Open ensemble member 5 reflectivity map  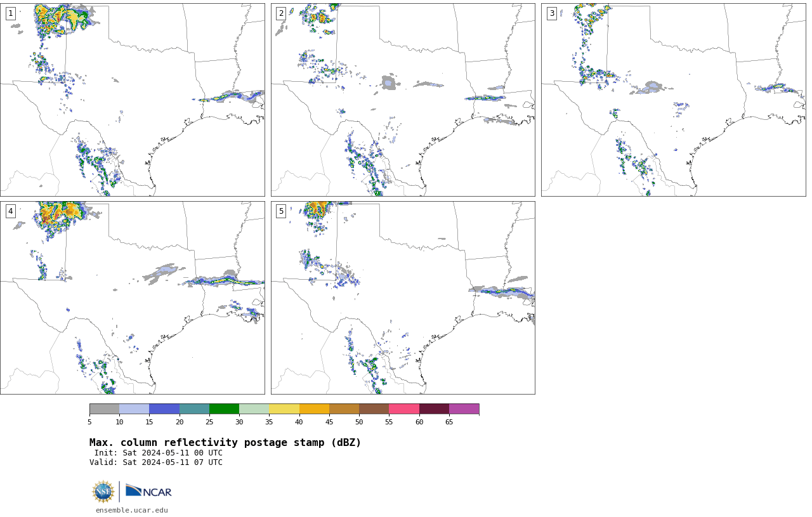pyautogui.click(x=403, y=298)
